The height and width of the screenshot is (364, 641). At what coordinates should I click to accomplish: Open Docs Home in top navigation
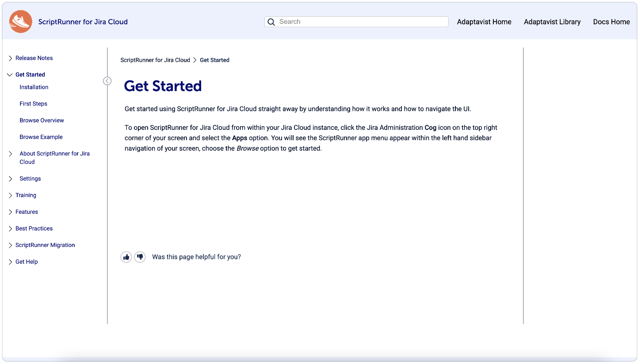(611, 22)
